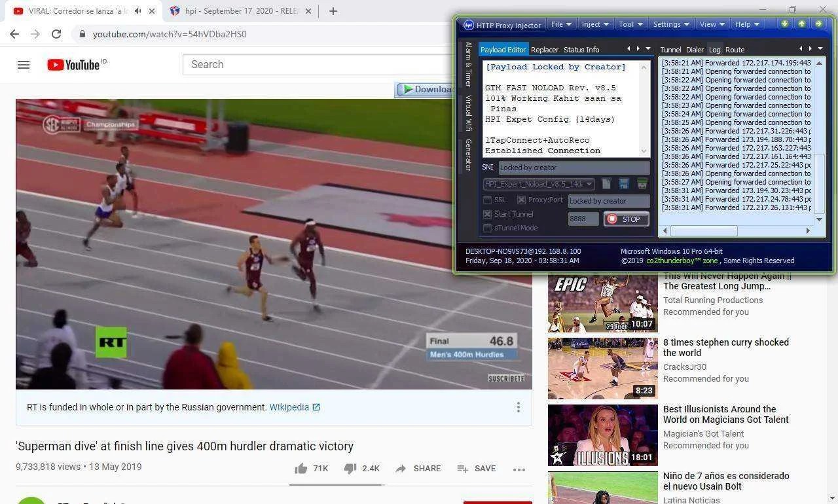This screenshot has height=504, width=838.
Task: Click the new config file icon
Action: [606, 184]
